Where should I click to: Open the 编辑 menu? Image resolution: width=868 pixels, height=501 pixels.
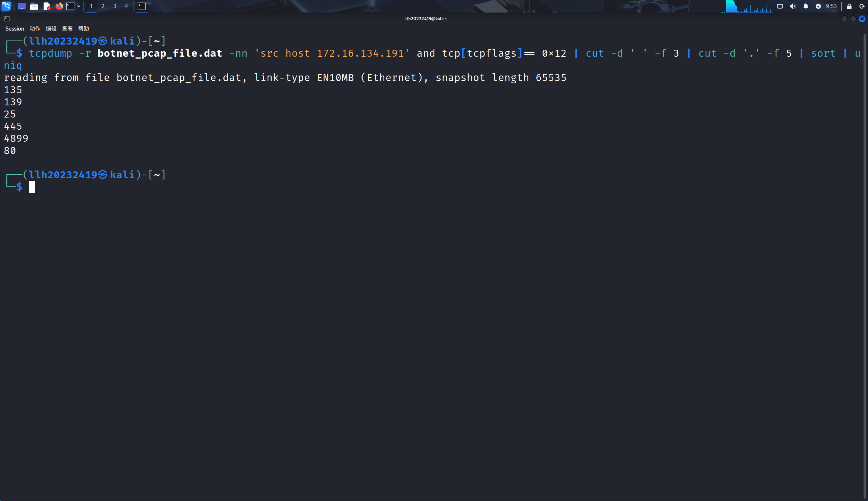(51, 28)
